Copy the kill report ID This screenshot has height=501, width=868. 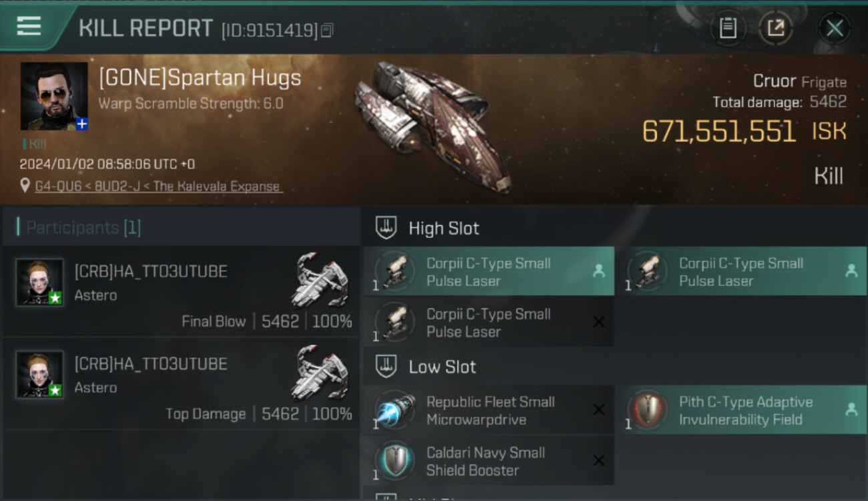click(327, 30)
